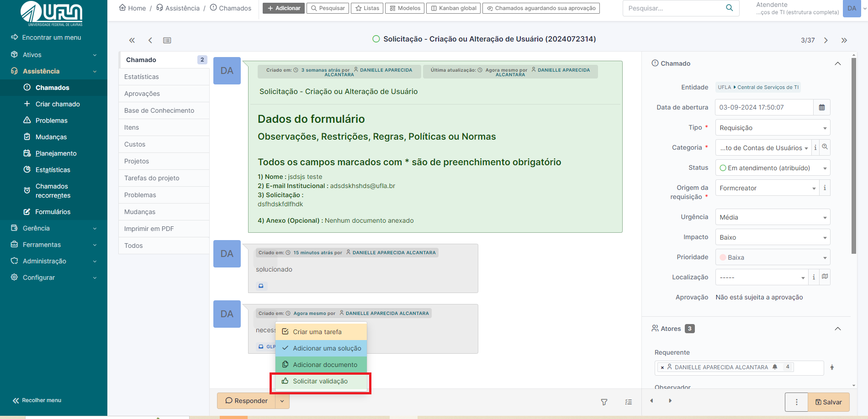Open Listas from the toolbar
868x419 pixels.
[367, 8]
